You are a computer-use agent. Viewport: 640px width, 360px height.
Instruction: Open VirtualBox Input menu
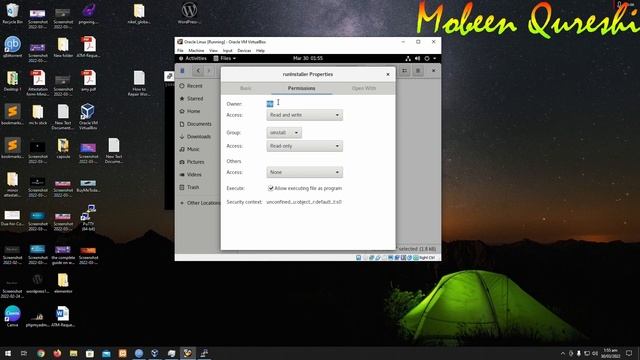pos(227,51)
